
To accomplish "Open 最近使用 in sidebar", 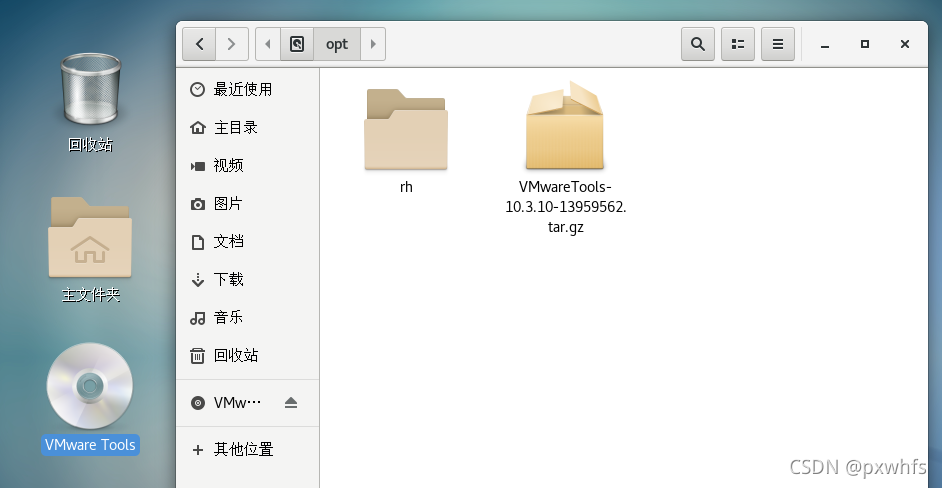I will tap(248, 90).
